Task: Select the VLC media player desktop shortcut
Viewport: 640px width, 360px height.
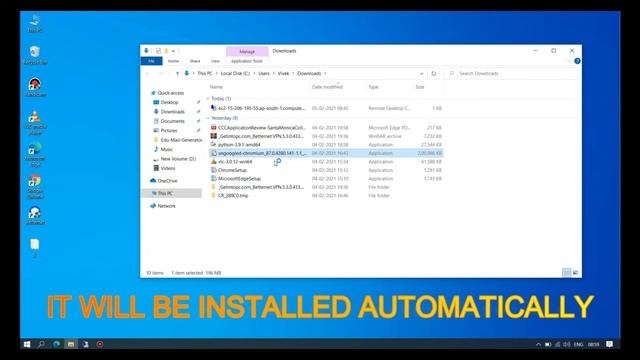Action: (x=35, y=122)
